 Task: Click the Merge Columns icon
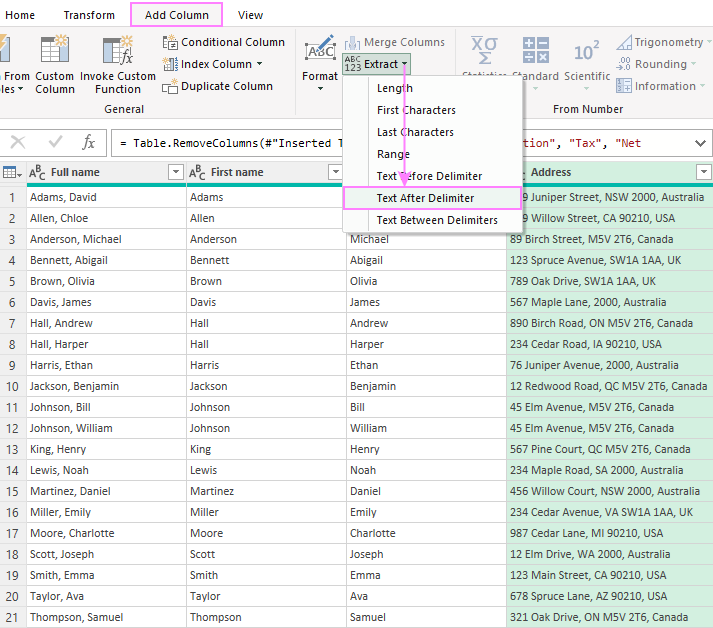pyautogui.click(x=352, y=43)
